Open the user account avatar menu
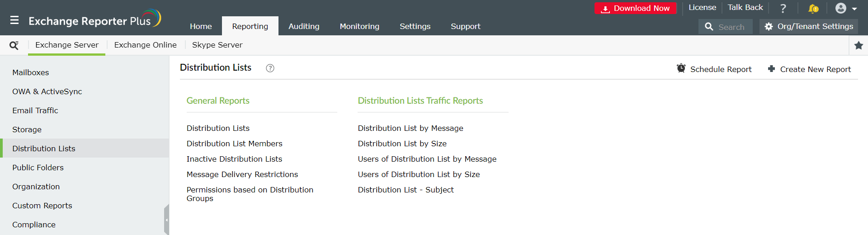Screen dimensions: 868x235 click(845, 8)
